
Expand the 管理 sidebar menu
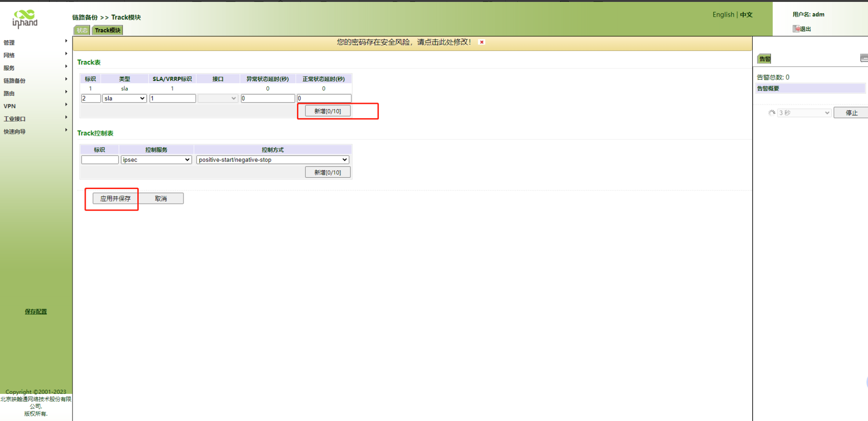[x=34, y=42]
